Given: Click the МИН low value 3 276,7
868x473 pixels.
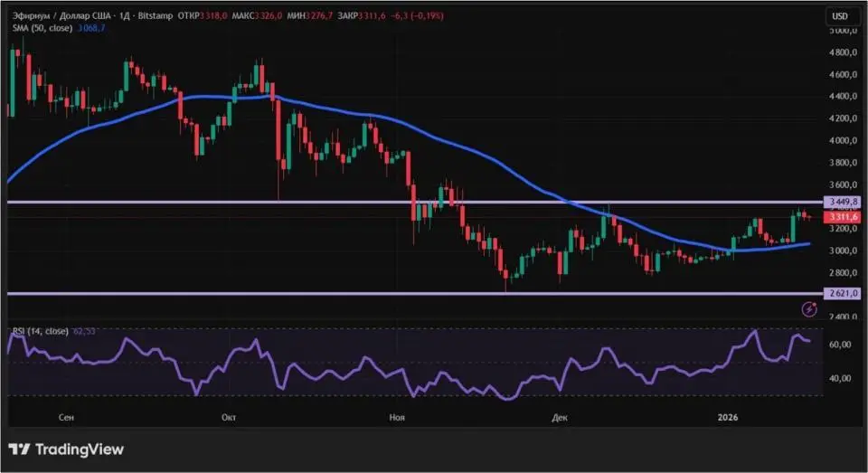Looking at the screenshot, I should (x=319, y=16).
